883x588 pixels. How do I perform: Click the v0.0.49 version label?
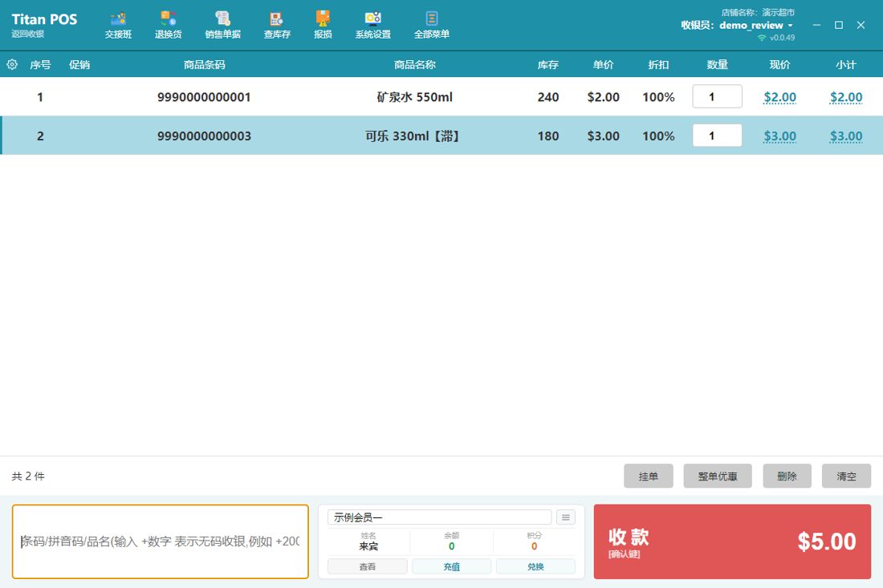tap(782, 38)
